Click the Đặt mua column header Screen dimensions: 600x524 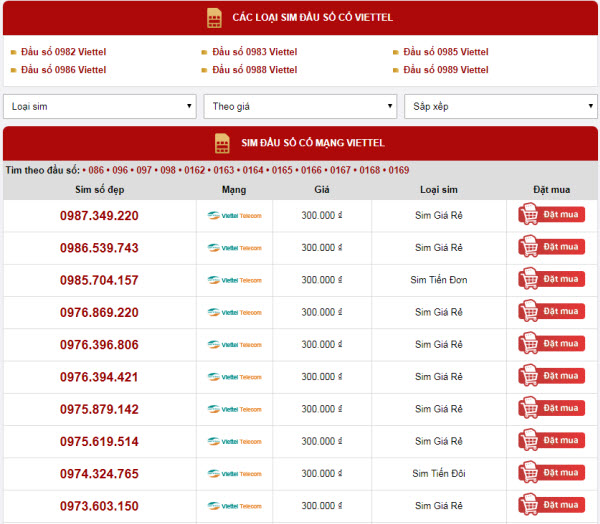551,189
